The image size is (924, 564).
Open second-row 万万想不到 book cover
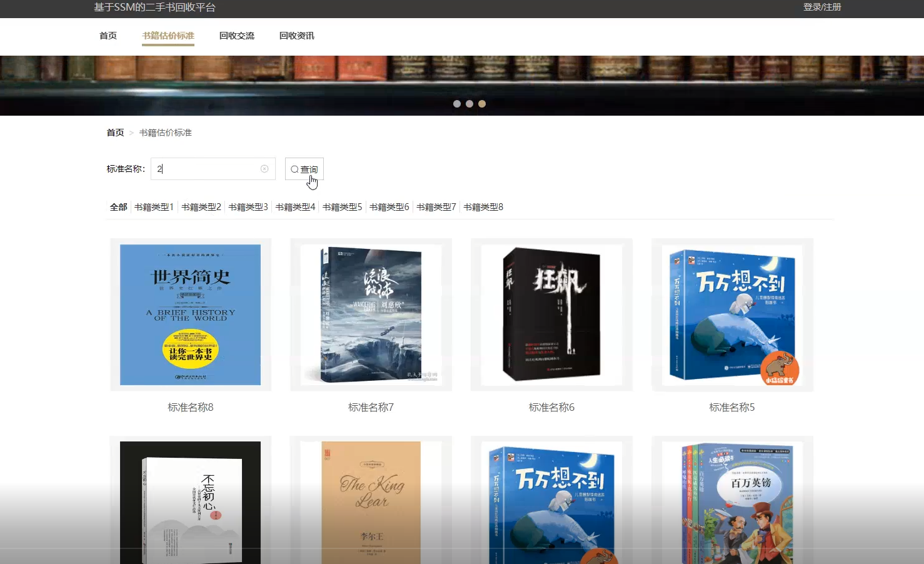[x=551, y=503]
